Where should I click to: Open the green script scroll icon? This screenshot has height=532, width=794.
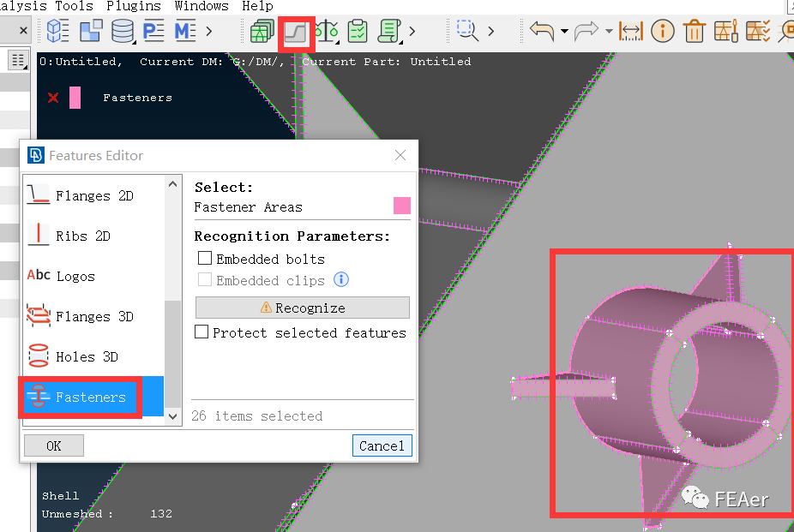click(389, 32)
